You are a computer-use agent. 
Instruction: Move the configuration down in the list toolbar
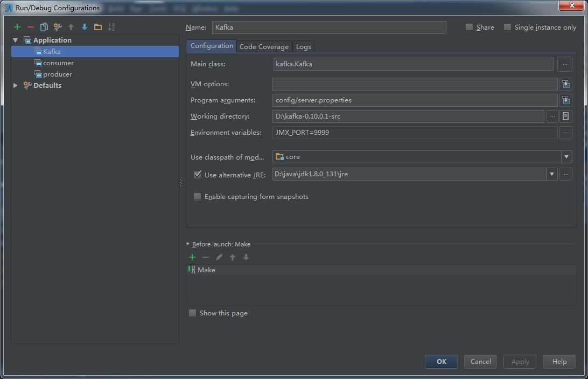coord(85,27)
